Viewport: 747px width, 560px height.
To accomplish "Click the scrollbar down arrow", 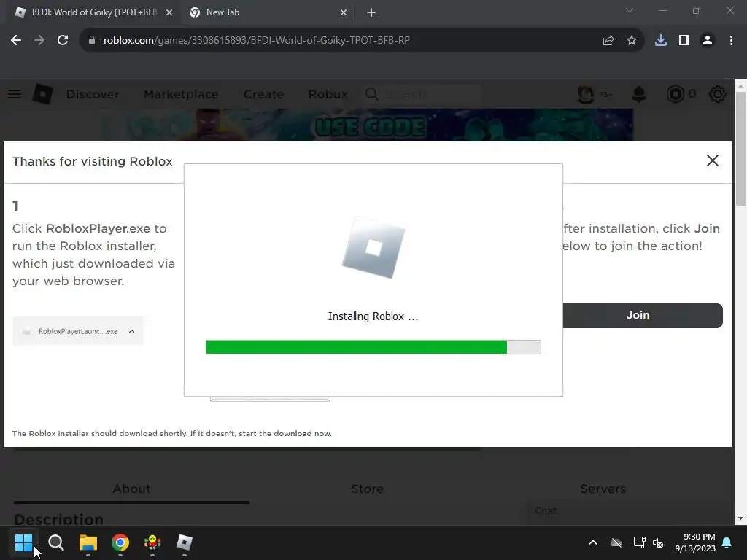I will 740,518.
